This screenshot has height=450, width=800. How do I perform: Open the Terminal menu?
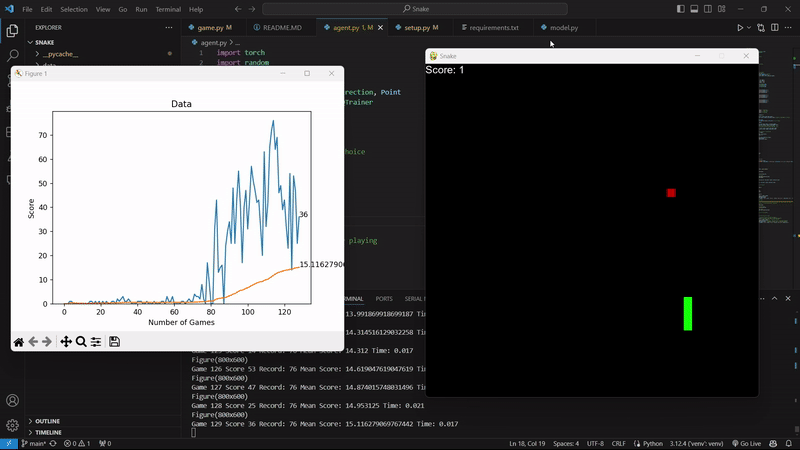coord(168,9)
